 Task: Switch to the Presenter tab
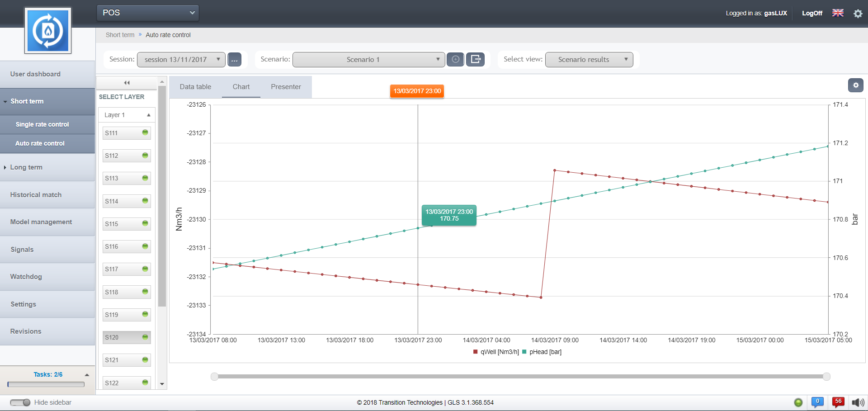[x=286, y=87]
